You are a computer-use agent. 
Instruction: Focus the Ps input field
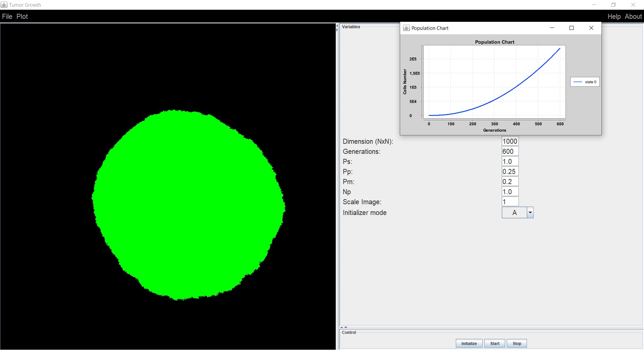coord(510,162)
